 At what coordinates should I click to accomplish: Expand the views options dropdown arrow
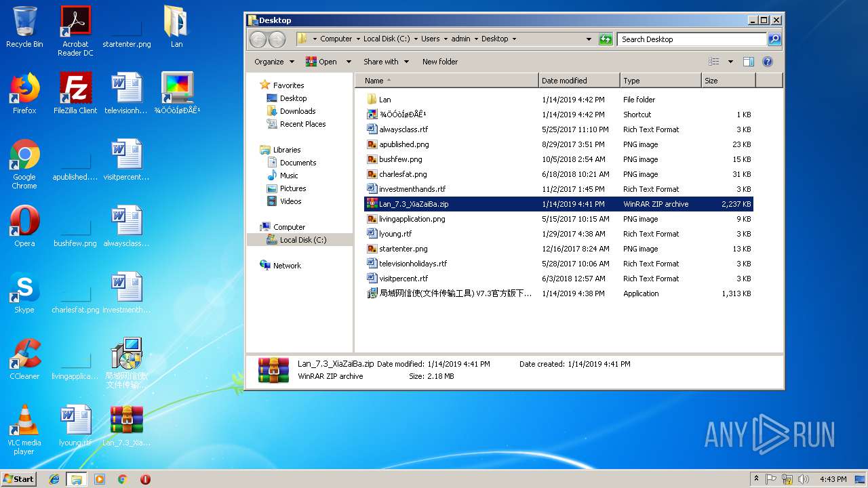(730, 62)
